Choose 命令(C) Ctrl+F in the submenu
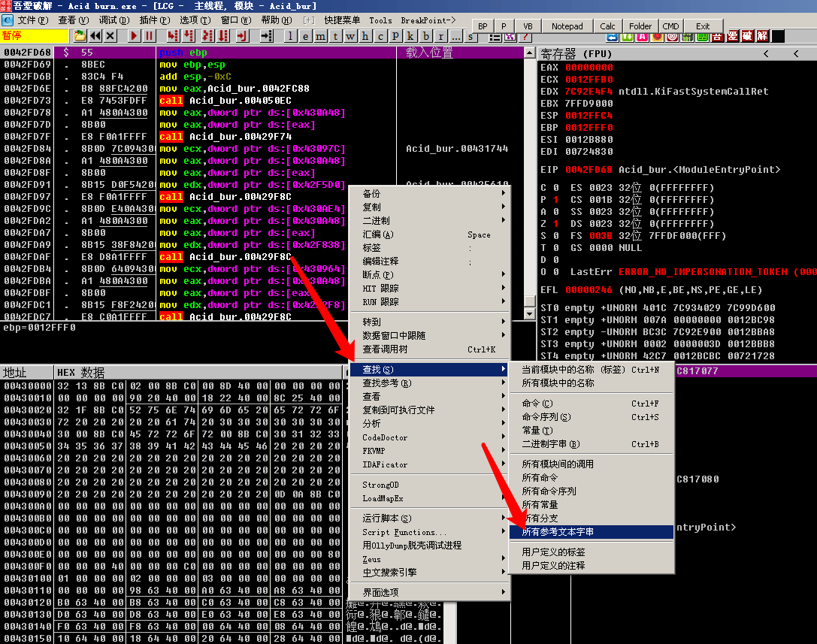 (590, 404)
